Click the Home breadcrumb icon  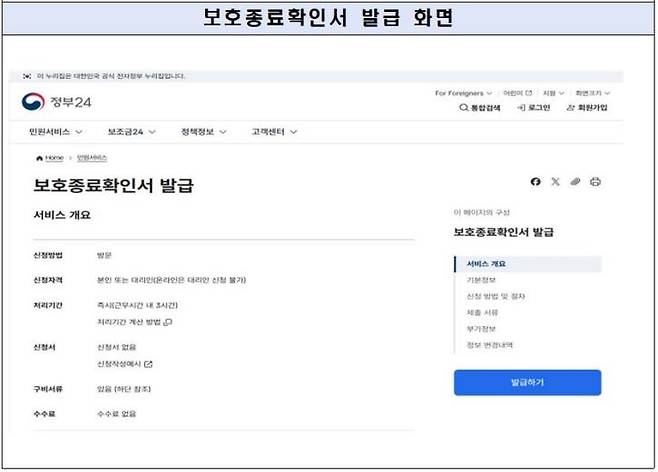click(39, 158)
